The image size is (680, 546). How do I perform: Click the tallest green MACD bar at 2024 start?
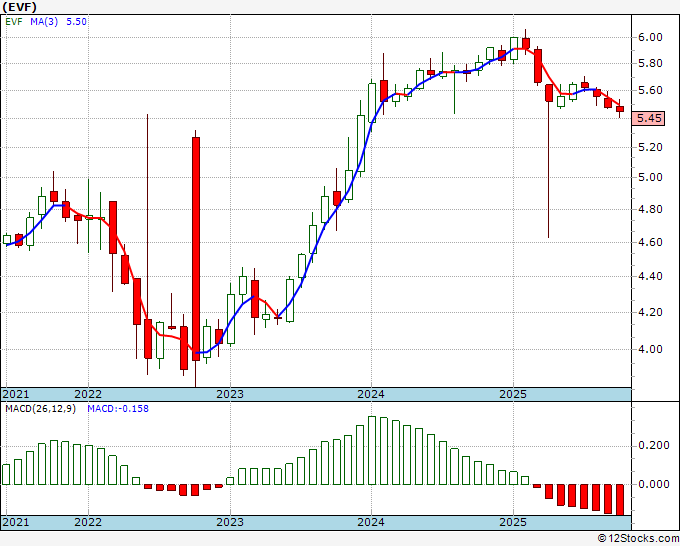click(x=372, y=450)
